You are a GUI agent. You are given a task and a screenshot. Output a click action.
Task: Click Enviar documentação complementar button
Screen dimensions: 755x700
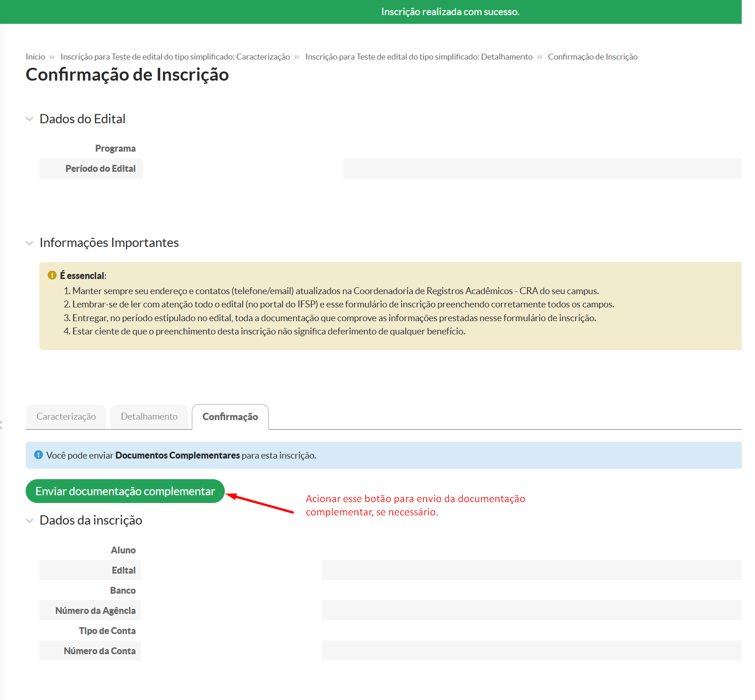(x=125, y=491)
